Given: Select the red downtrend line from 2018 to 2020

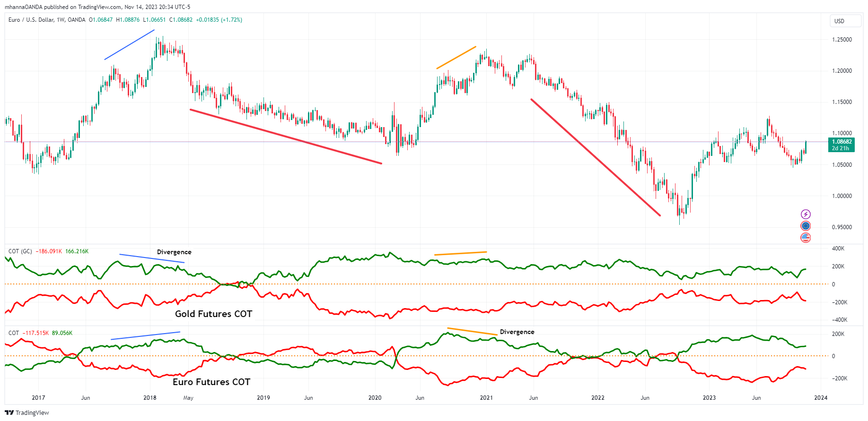Looking at the screenshot, I should [286, 137].
